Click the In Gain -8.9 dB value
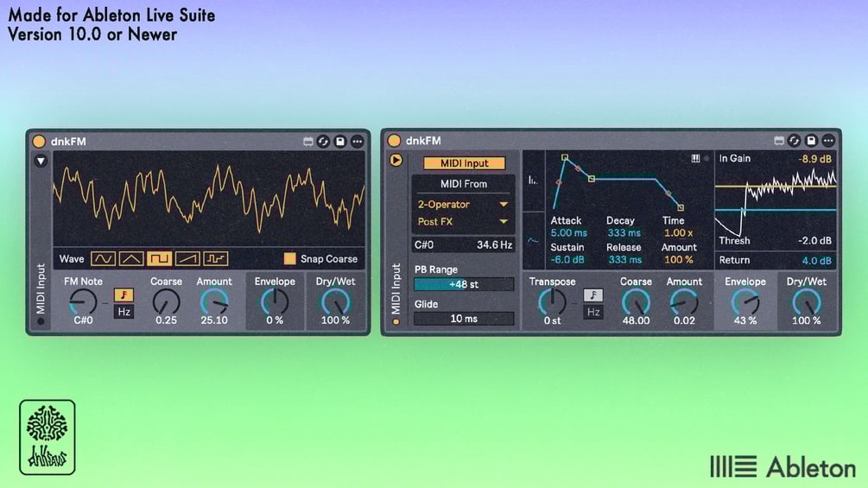The width and height of the screenshot is (868, 488). coord(814,159)
